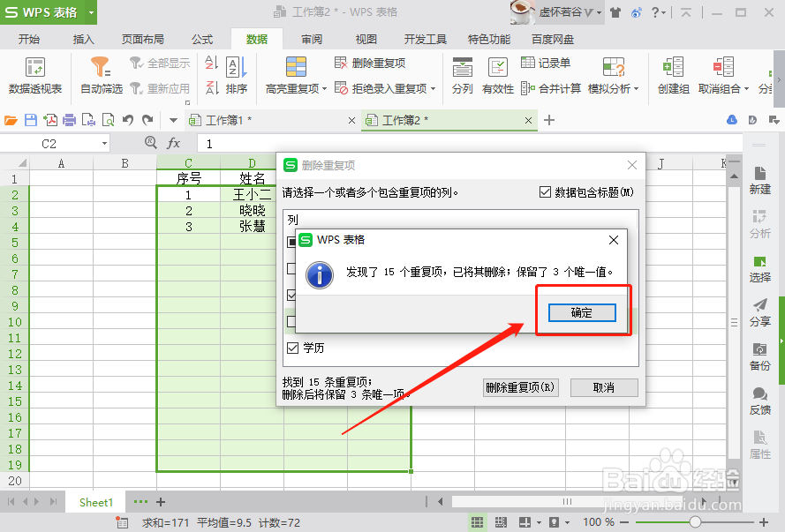Switch to normal view in status bar
The width and height of the screenshot is (785, 532).
point(478,522)
